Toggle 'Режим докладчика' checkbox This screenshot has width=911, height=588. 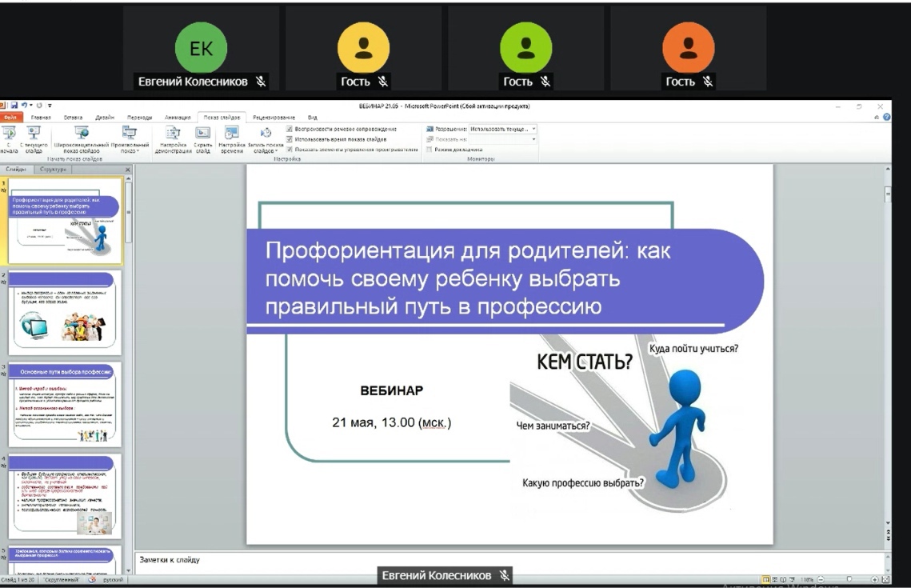pyautogui.click(x=430, y=150)
